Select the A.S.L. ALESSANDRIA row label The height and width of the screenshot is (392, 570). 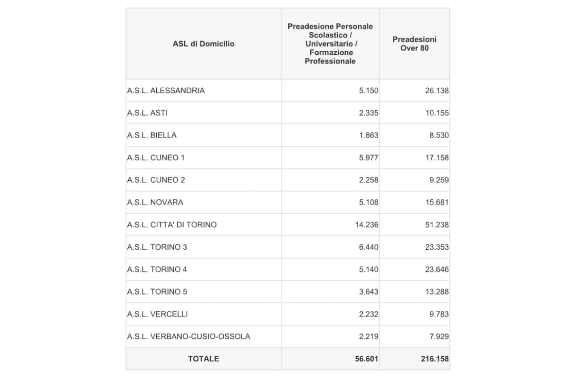(166, 90)
